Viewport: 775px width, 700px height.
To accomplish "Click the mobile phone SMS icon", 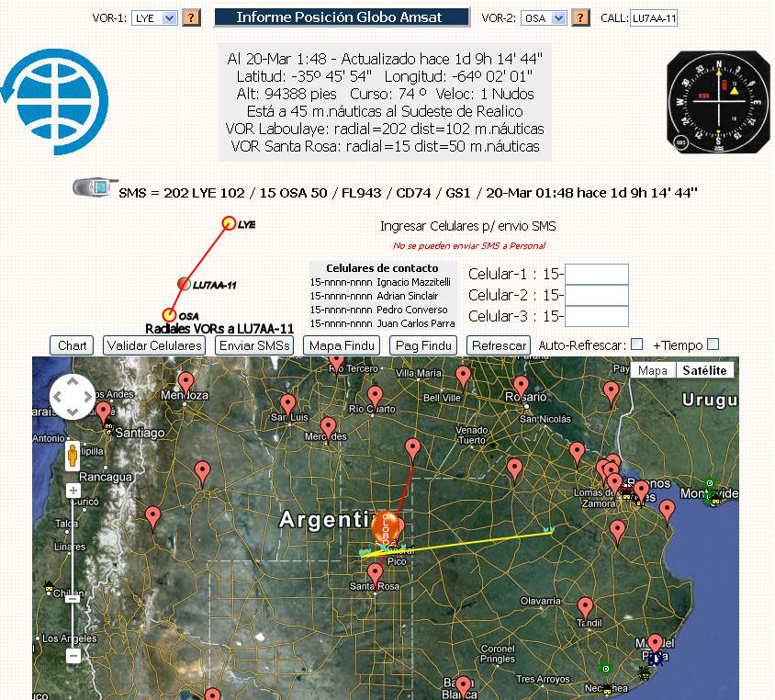I will tap(95, 187).
